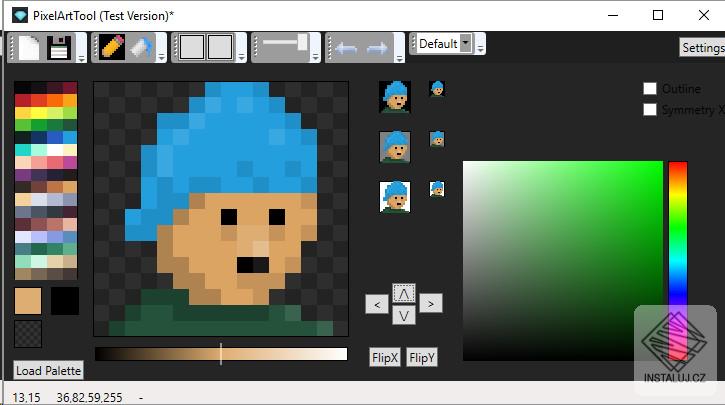Click the large preview on gray background

[395, 147]
